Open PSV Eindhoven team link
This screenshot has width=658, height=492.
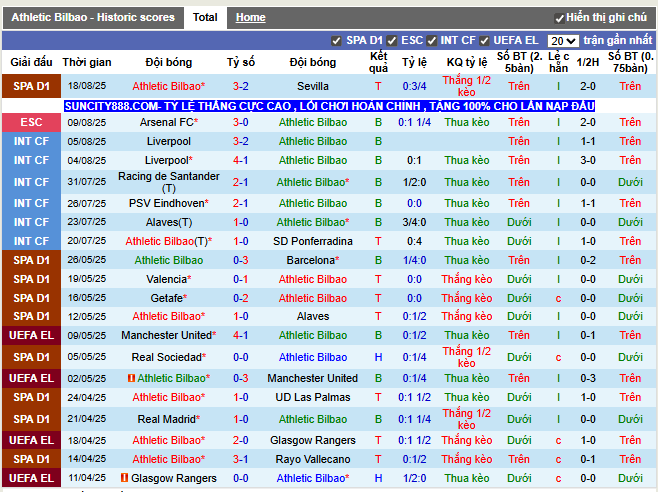(x=169, y=203)
